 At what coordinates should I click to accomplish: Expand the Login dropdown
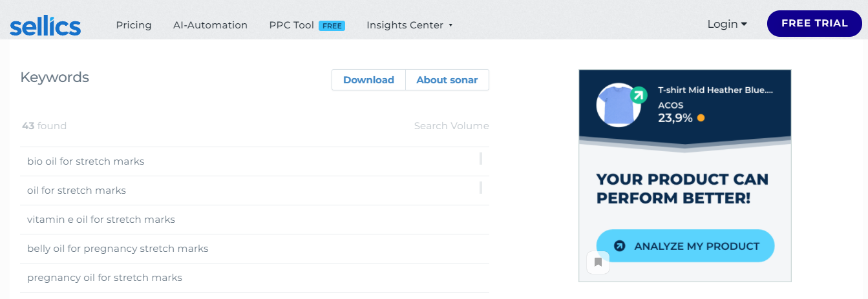[x=727, y=24]
